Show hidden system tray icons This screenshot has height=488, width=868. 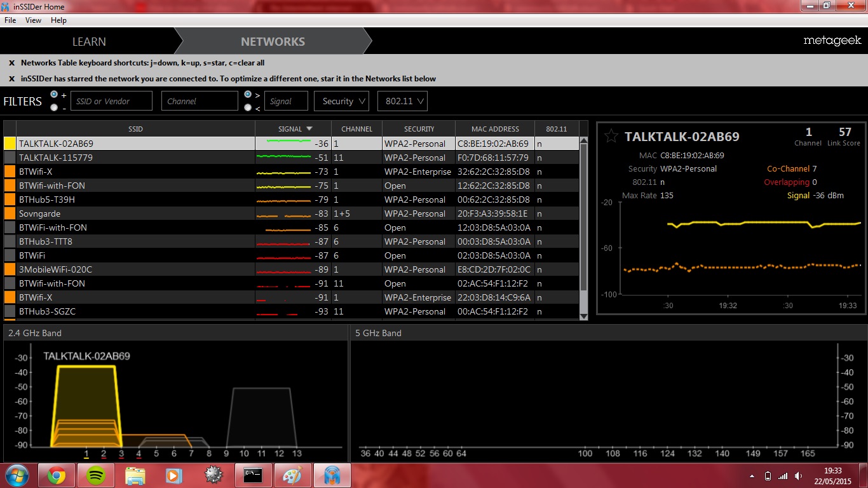(753, 476)
